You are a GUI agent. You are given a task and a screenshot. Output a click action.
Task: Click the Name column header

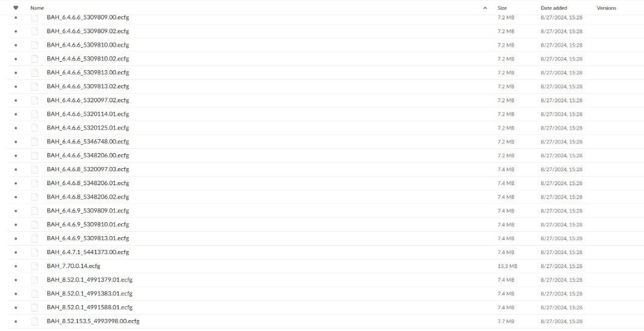click(37, 8)
